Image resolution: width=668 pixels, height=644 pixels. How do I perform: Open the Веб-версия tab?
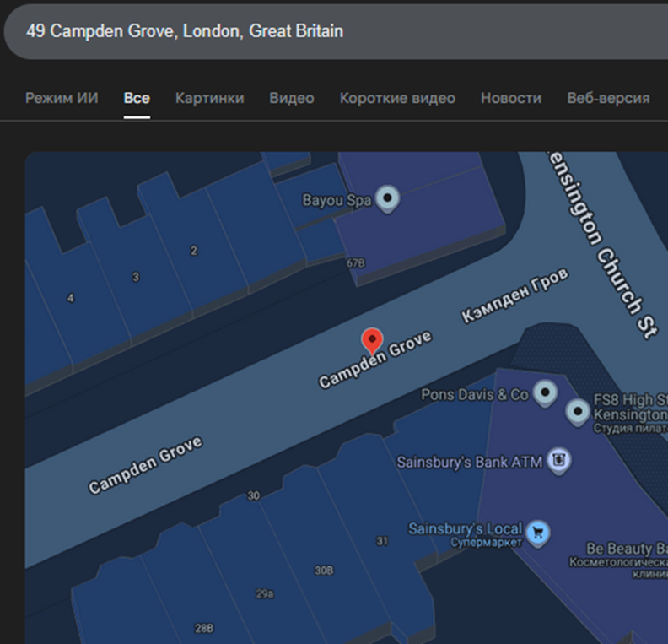[x=608, y=98]
